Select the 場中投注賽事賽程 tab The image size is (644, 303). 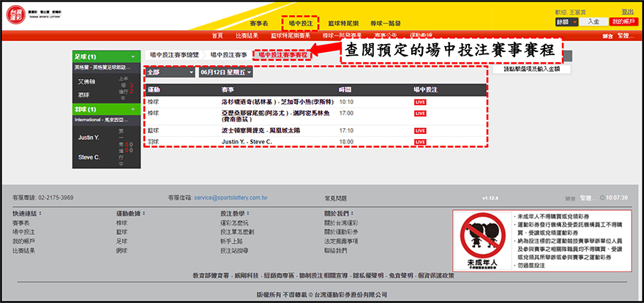[x=282, y=55]
